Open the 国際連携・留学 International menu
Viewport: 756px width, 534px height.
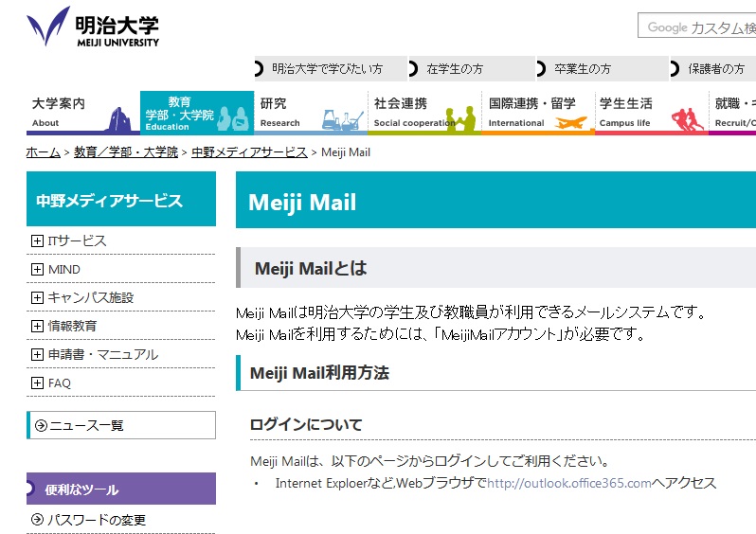538,113
